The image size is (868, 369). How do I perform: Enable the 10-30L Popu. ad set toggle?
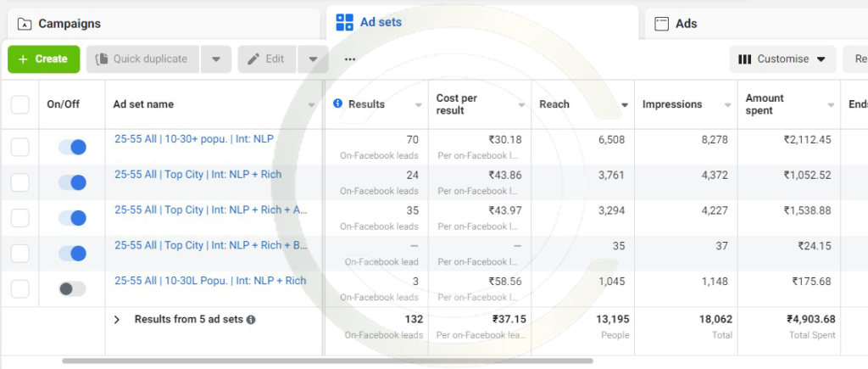pos(72,289)
